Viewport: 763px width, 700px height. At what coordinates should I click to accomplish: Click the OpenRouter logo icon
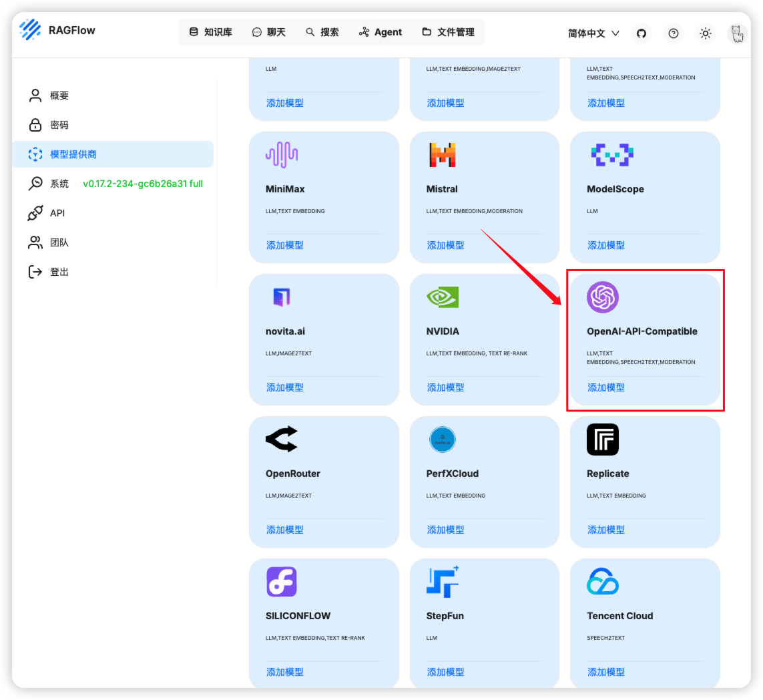coord(282,439)
